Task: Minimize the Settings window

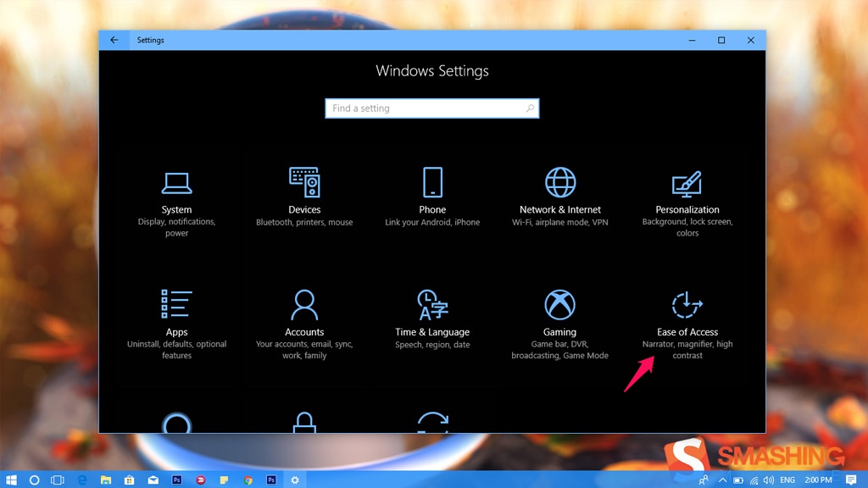Action: [x=692, y=40]
